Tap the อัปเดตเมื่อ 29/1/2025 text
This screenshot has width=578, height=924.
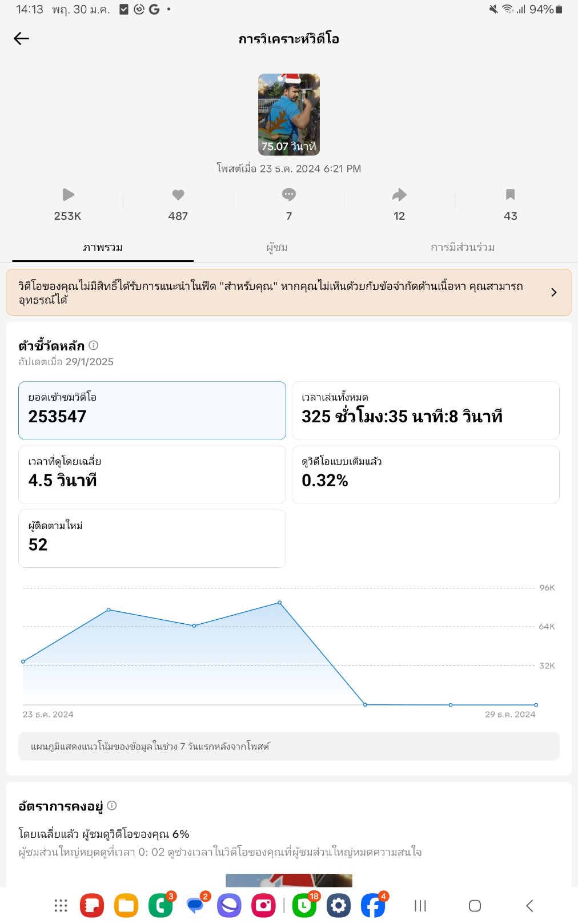click(66, 362)
